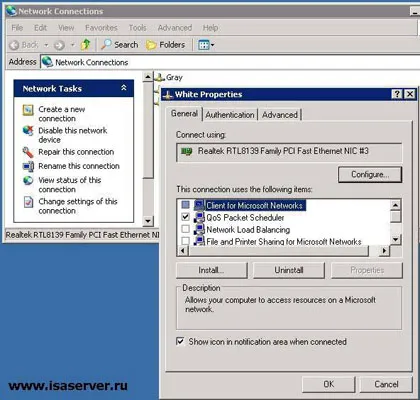Click the Configure... button
The width and height of the screenshot is (420, 400).
point(370,174)
